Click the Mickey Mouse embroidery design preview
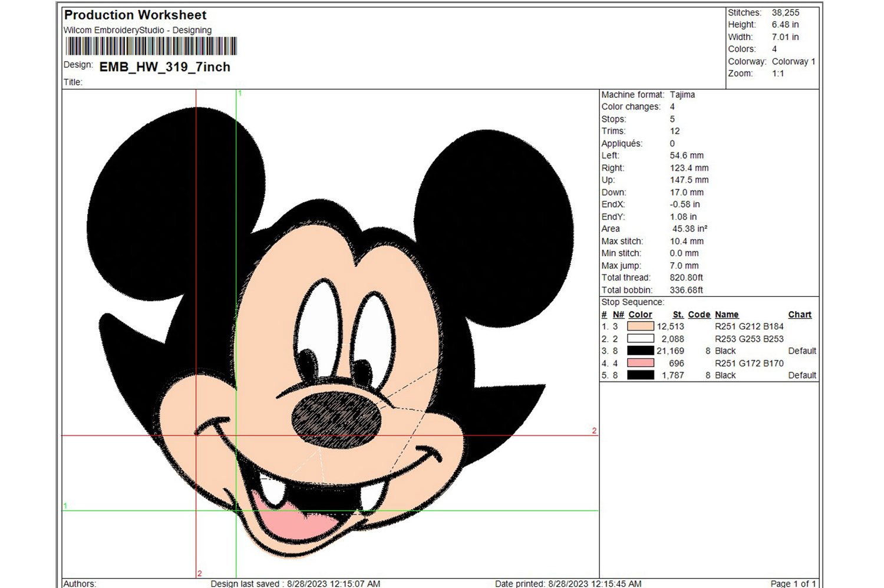This screenshot has height=588, width=884. 330,333
